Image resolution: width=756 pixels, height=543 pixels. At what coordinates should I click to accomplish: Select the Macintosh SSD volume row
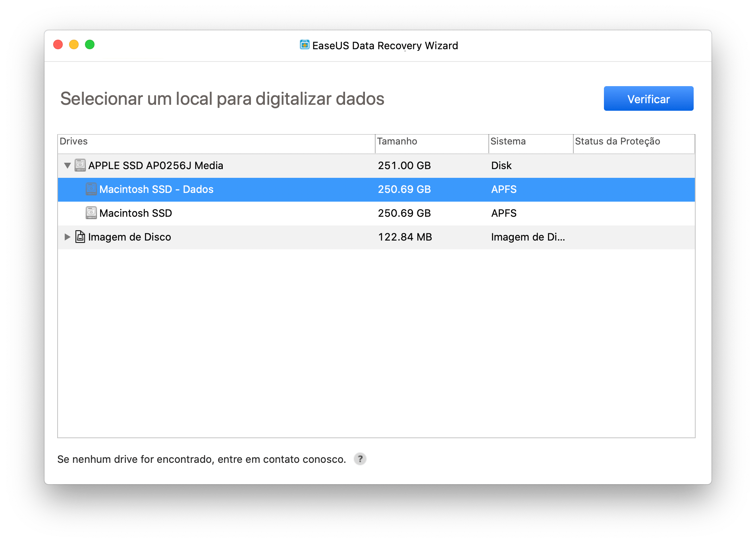click(x=376, y=213)
